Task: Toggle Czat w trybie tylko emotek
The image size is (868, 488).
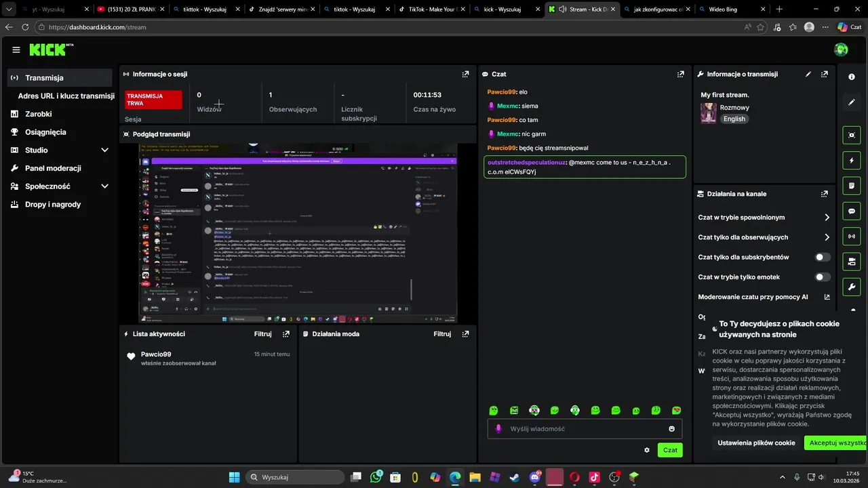Action: tap(823, 277)
